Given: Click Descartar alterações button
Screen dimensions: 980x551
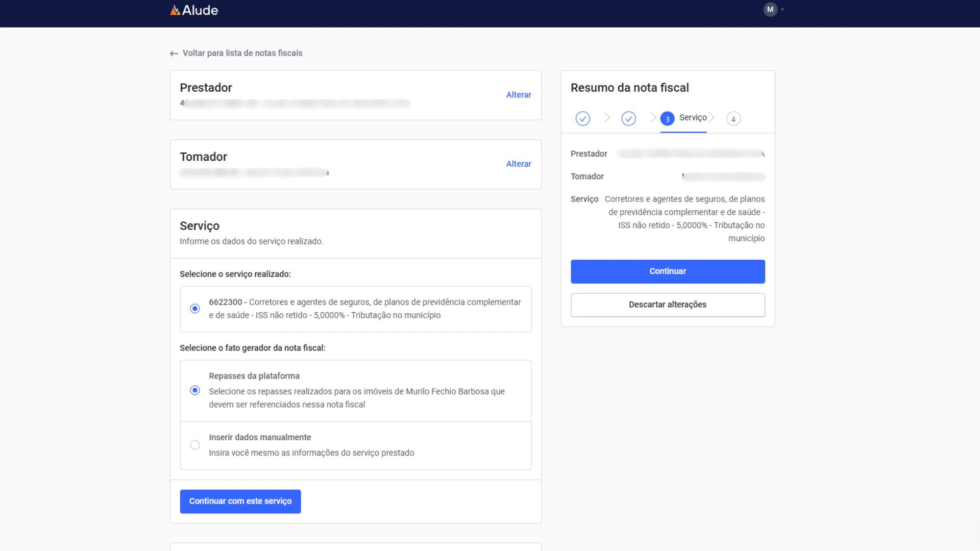Looking at the screenshot, I should pyautogui.click(x=668, y=305).
